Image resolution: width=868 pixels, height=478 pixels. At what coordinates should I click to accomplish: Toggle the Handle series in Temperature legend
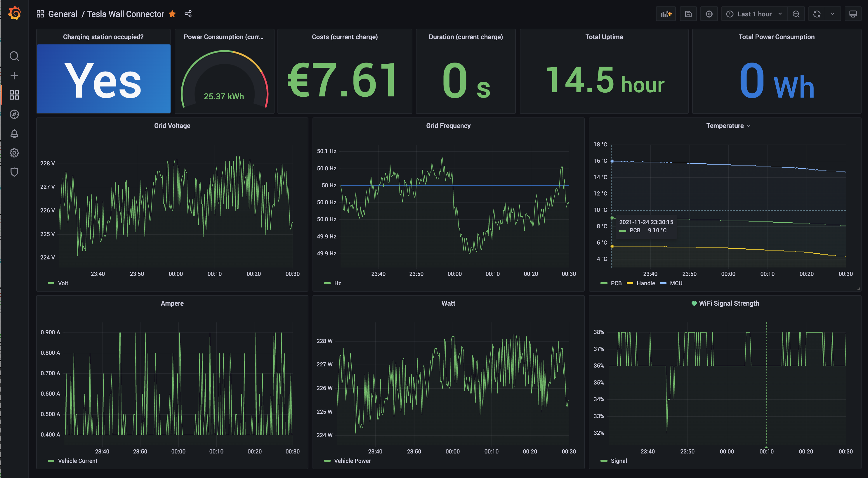tap(646, 283)
